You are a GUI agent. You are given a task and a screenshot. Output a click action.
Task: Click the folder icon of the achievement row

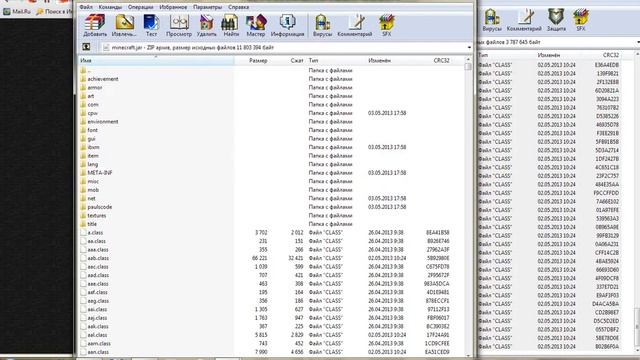(x=83, y=79)
